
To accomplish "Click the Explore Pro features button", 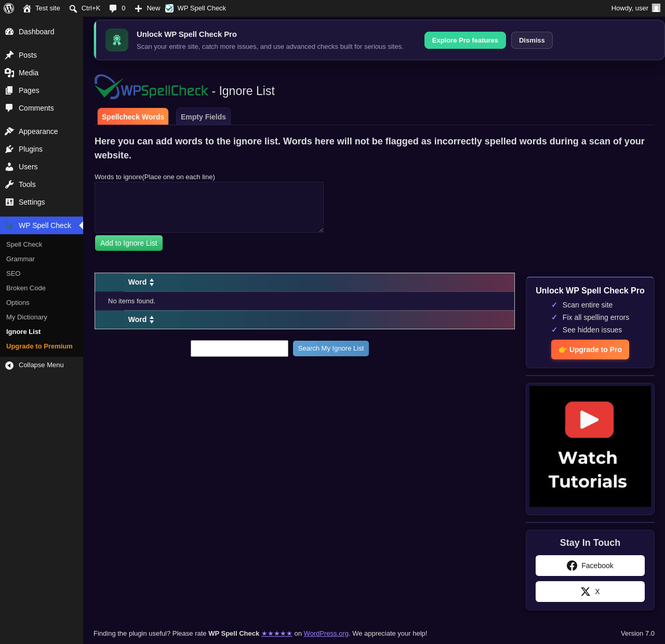I will click(x=465, y=41).
